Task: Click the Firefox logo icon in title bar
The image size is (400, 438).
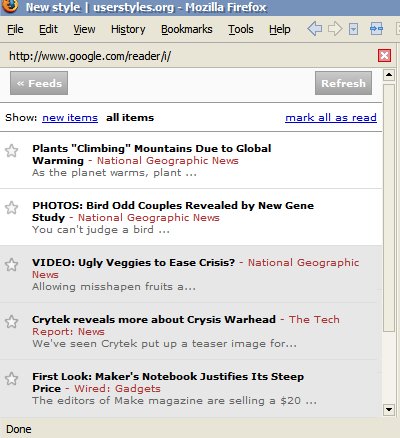Action: [x=10, y=6]
